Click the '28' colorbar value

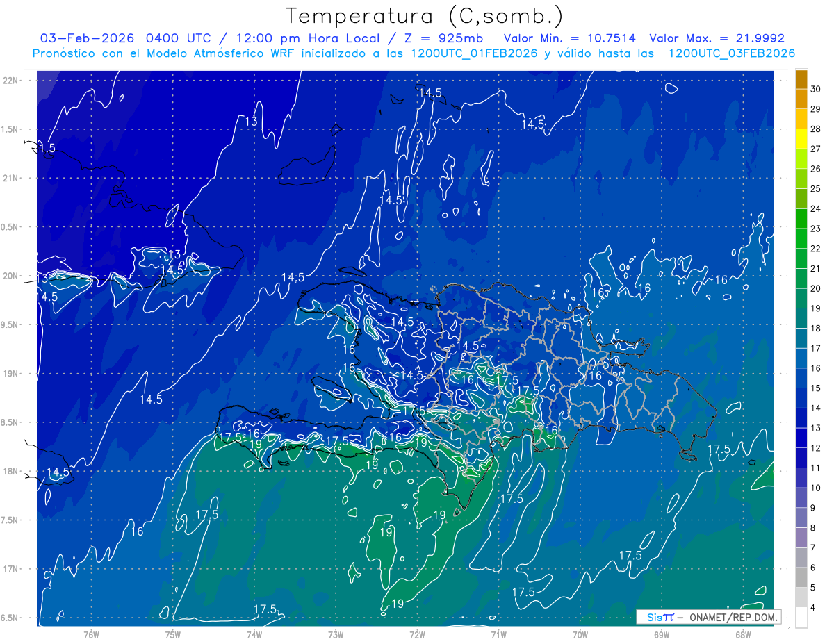816,129
